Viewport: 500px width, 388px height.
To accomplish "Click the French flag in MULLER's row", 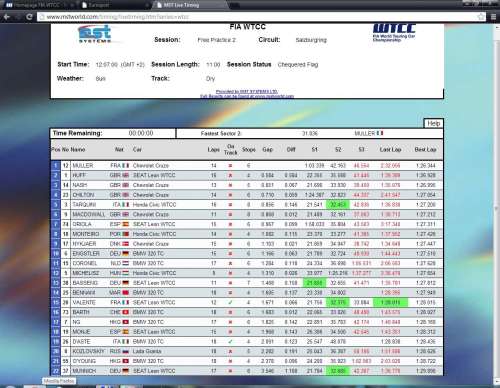I will tap(125, 166).
